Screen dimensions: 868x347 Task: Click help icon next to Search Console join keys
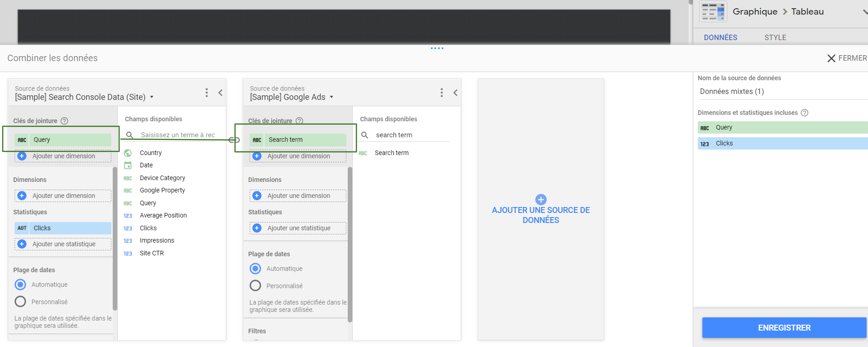point(64,121)
